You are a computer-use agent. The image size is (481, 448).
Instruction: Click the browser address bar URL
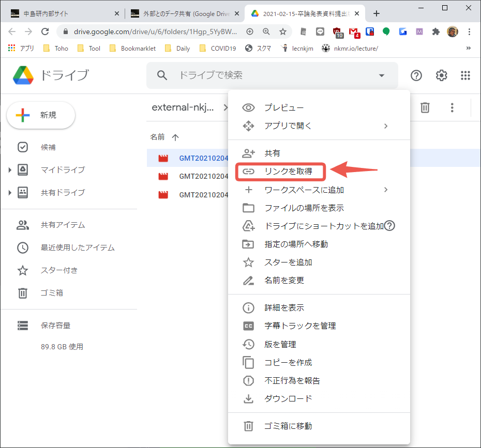tap(155, 32)
